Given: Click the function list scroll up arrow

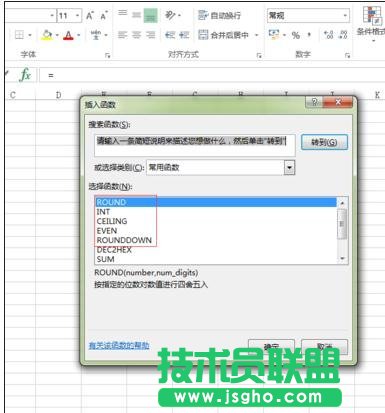Looking at the screenshot, I should point(342,203).
